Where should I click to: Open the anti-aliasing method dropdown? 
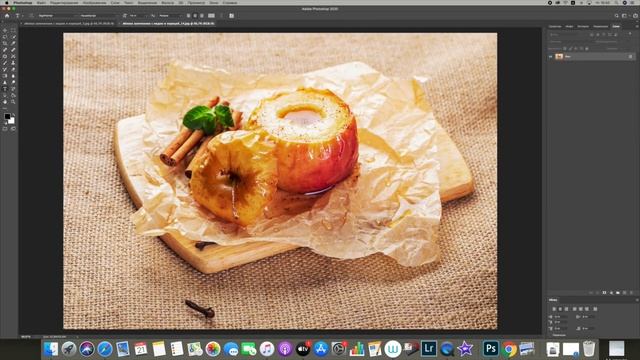click(x=170, y=16)
